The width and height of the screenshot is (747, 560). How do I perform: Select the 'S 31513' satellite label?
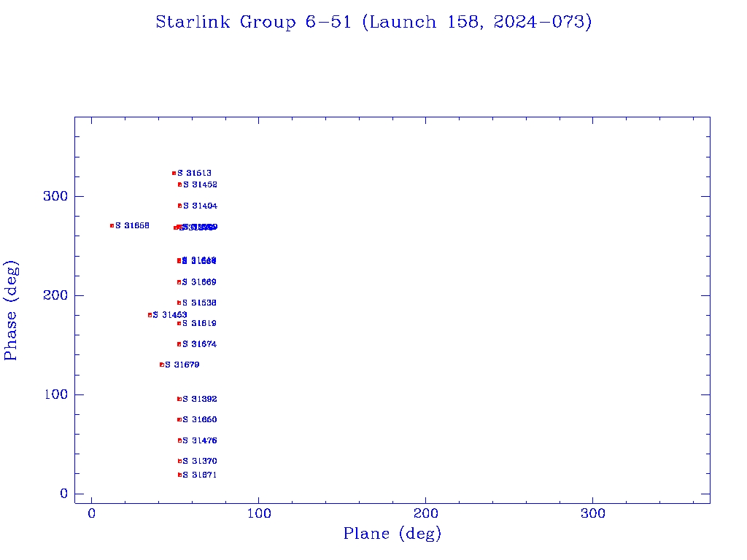click(194, 173)
